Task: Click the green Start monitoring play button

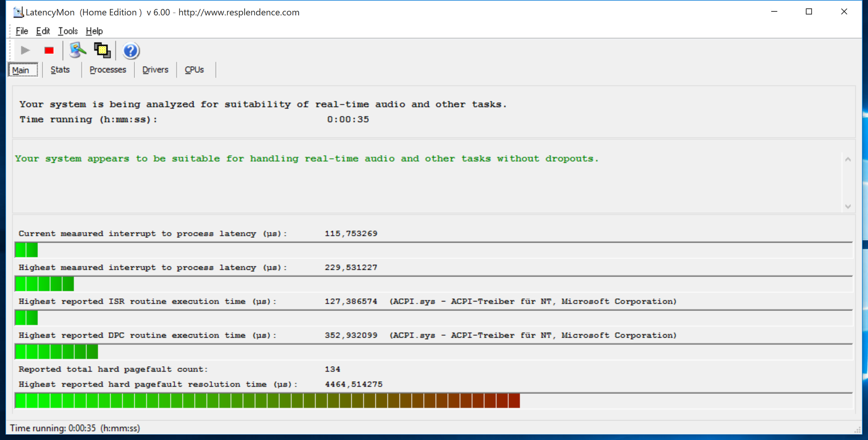Action: point(25,50)
